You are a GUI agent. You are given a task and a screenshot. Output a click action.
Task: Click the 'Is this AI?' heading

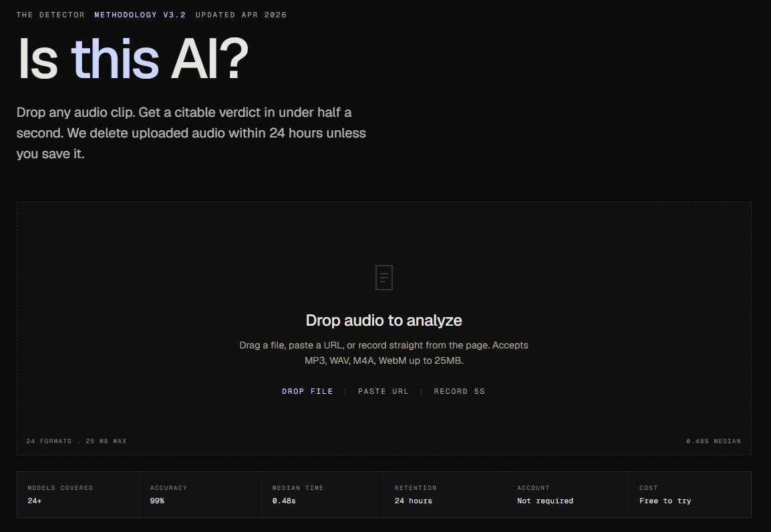(133, 59)
